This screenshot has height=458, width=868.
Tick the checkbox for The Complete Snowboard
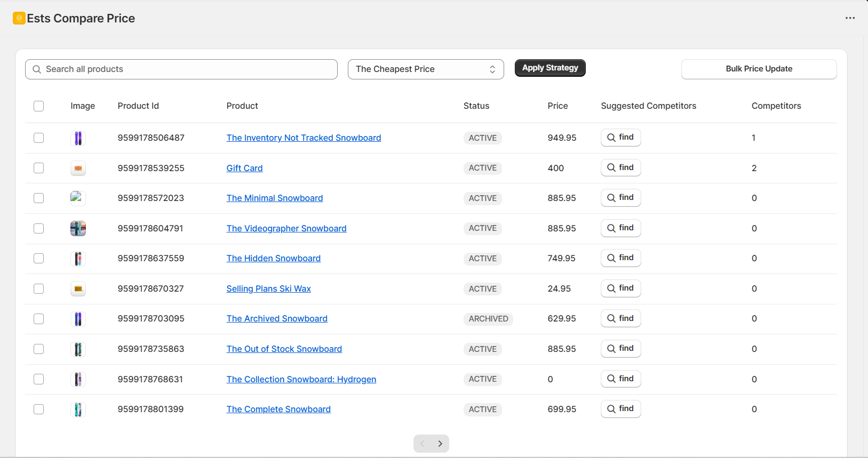tap(38, 409)
